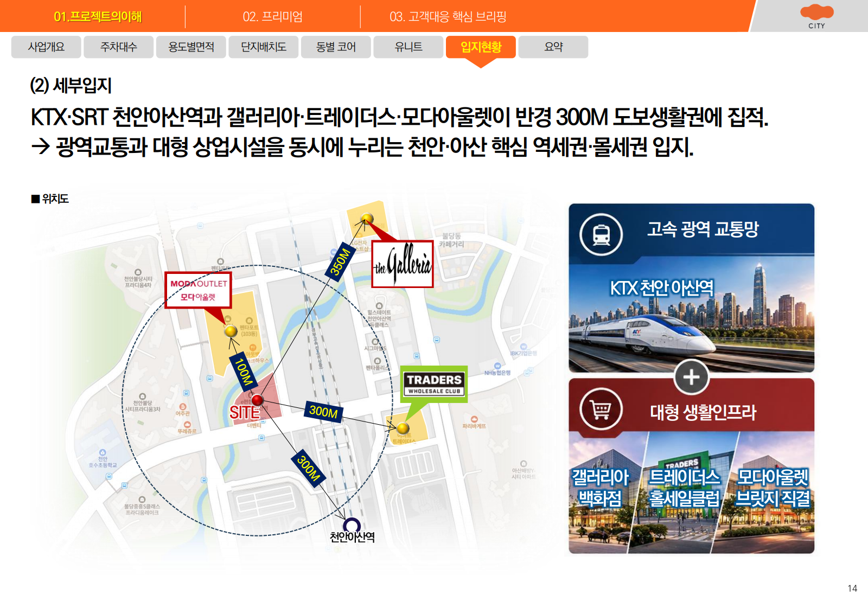Click the Galleria logo on map
The image size is (868, 601).
click(403, 264)
